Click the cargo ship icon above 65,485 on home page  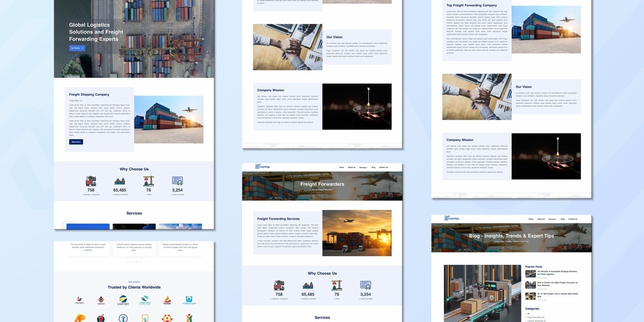click(120, 181)
